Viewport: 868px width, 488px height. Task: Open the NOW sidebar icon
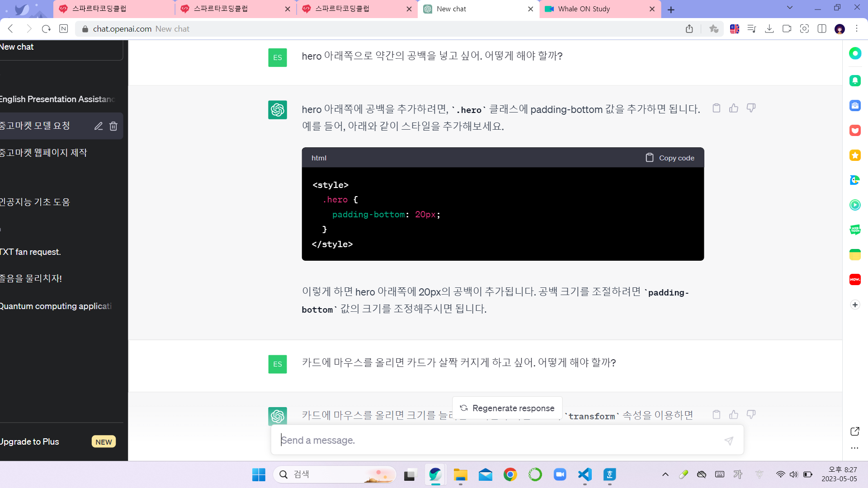point(855,279)
